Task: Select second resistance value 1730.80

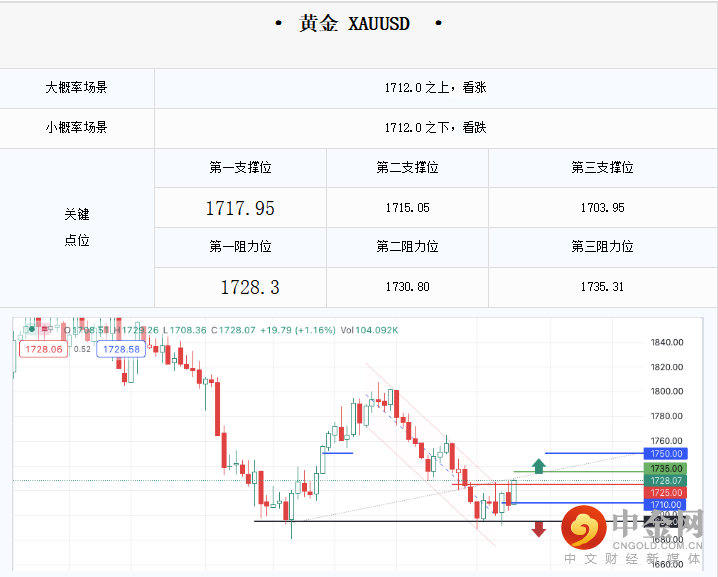Action: [x=408, y=287]
